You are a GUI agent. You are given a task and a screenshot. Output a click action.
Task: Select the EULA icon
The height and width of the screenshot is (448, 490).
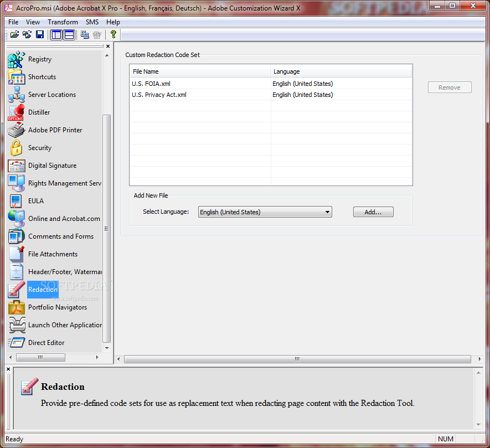coord(16,201)
